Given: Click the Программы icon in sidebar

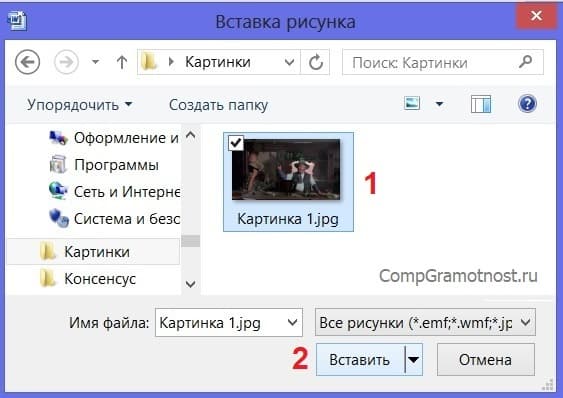Looking at the screenshot, I should 58,165.
